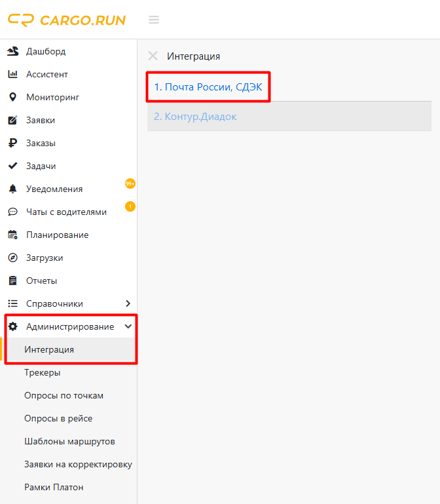Click the Заказы ruble icon
Screen dimensions: 440x504
12,143
